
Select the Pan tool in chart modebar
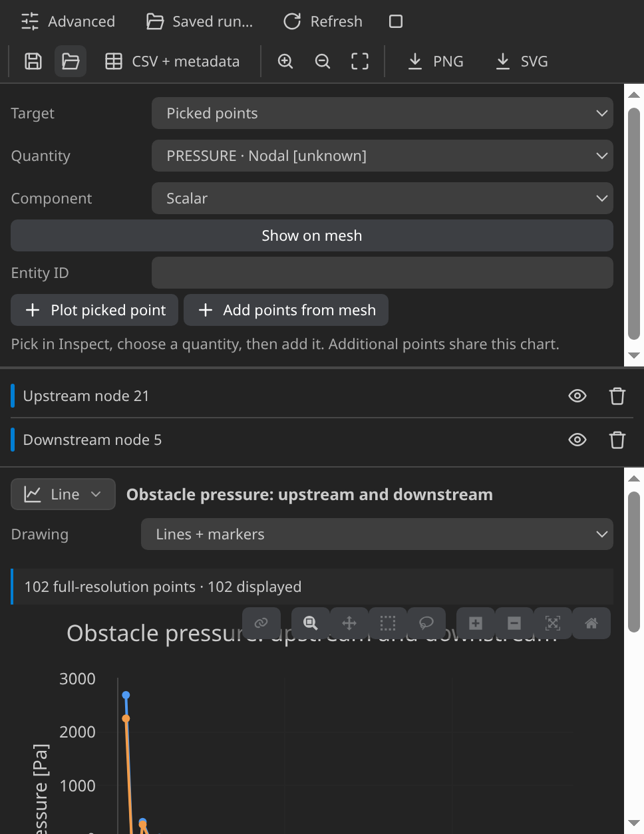point(349,623)
